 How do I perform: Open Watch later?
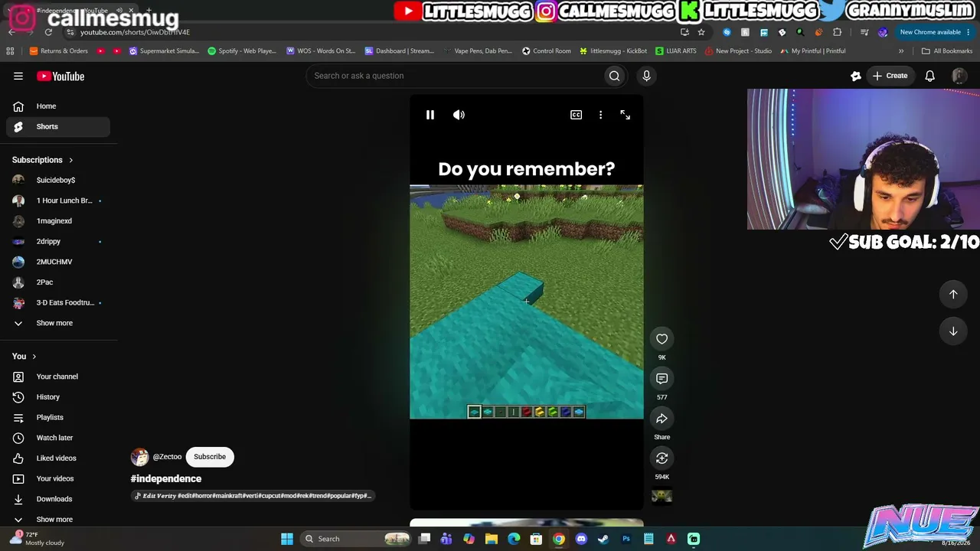tap(58, 438)
